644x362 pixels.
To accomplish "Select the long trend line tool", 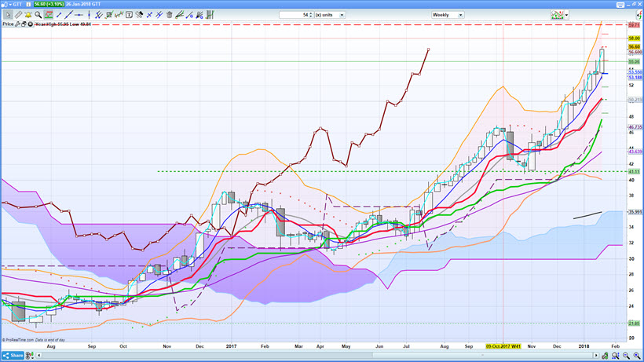I will 68,15.
